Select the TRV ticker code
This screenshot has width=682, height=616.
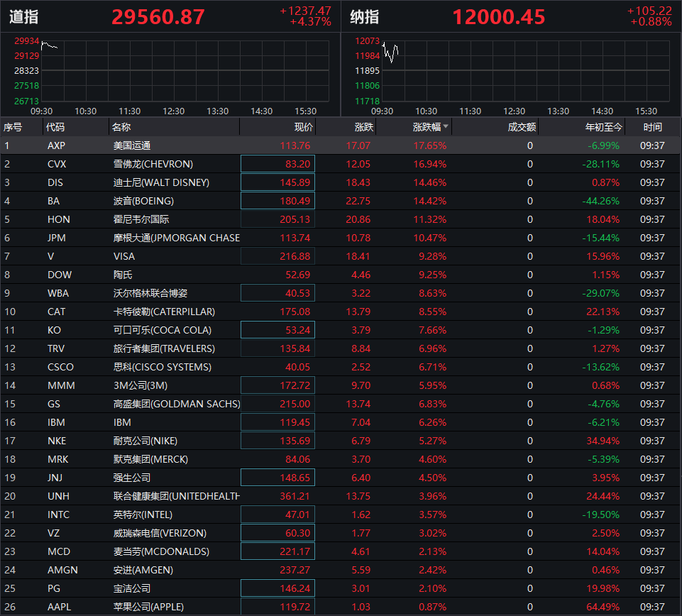(56, 348)
